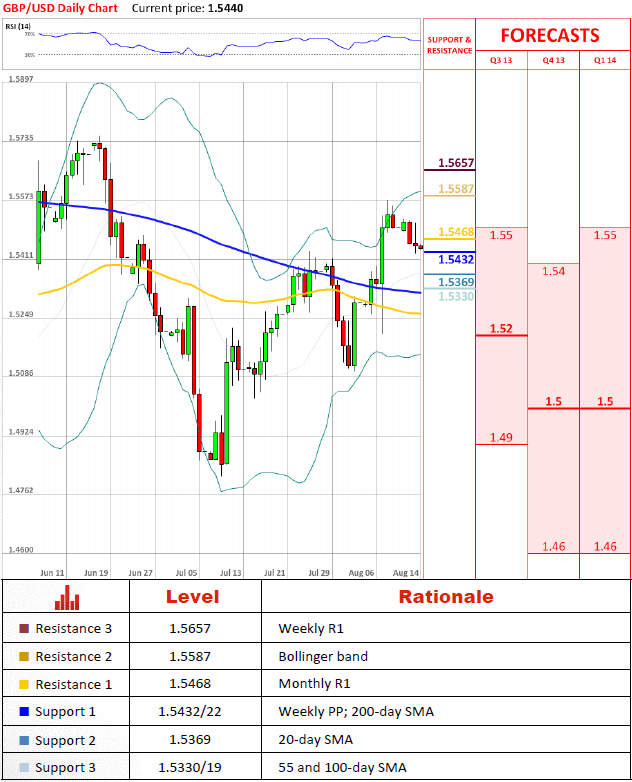Select the blue Support 1 color square
Viewport: 632px width, 782px height.
[24, 713]
